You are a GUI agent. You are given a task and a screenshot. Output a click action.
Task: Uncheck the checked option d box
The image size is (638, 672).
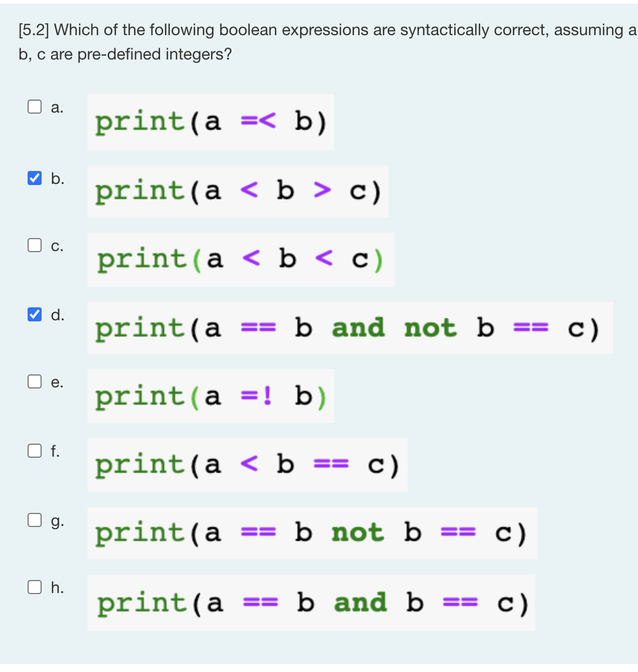point(34,314)
